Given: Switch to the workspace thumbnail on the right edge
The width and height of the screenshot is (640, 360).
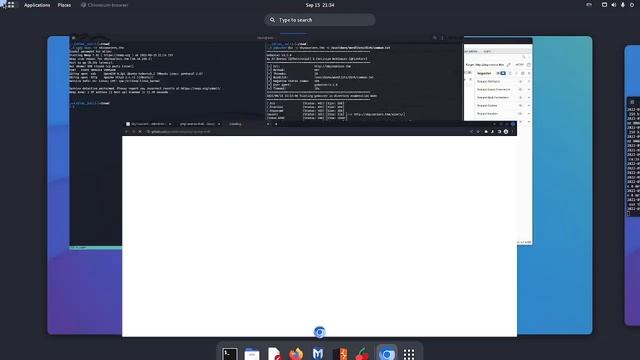Looking at the screenshot, I should coord(632,186).
